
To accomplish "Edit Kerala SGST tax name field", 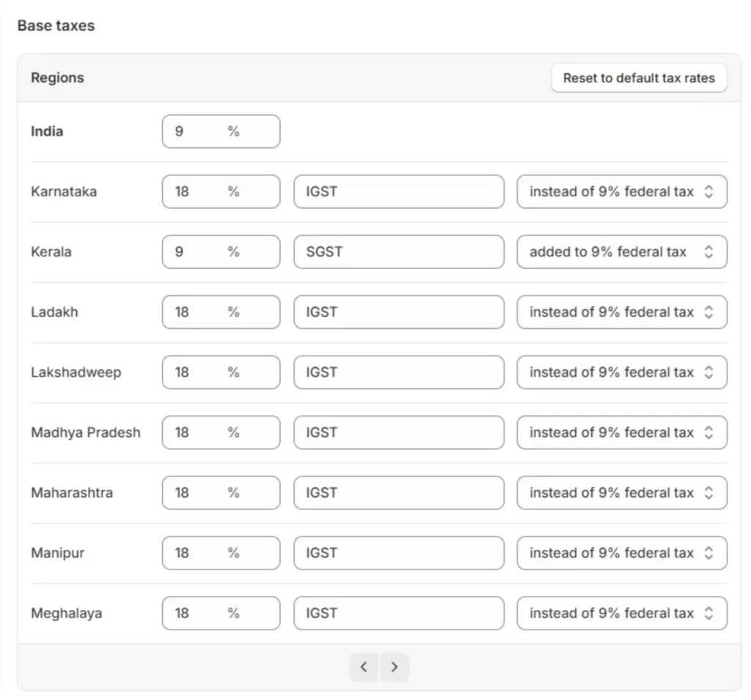I will 399,252.
